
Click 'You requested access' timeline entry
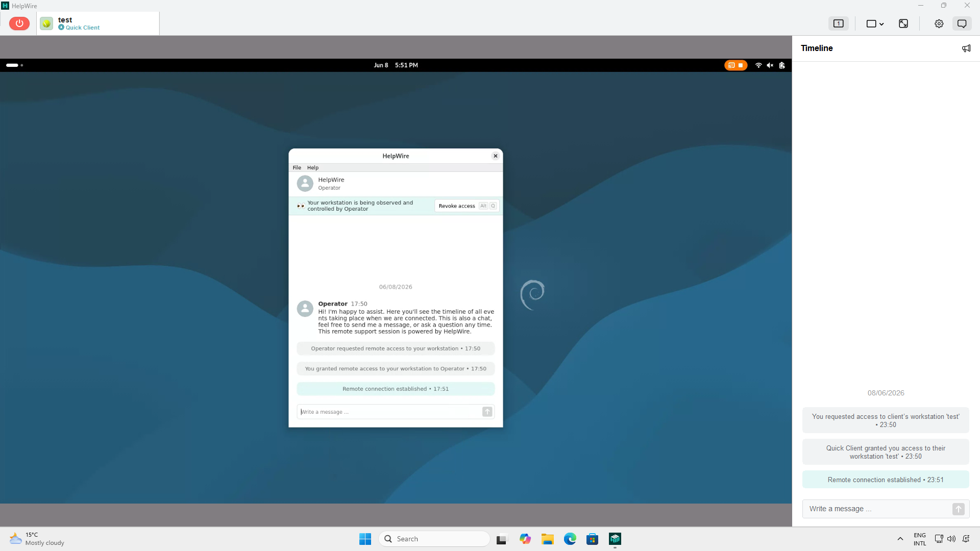(x=886, y=420)
